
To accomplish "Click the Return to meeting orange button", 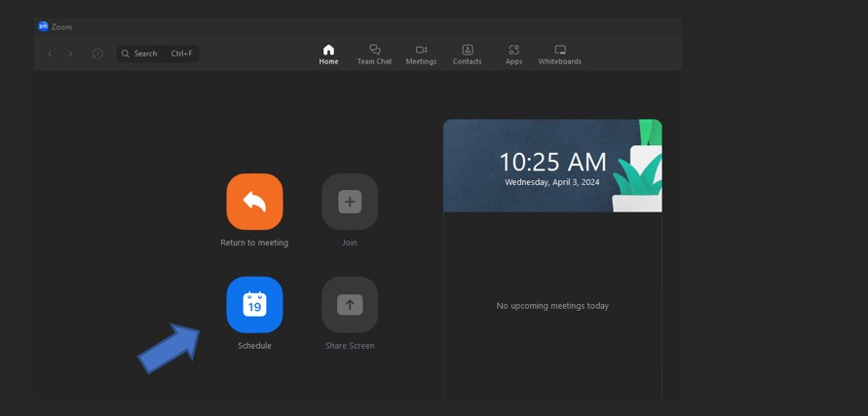I will coord(254,202).
